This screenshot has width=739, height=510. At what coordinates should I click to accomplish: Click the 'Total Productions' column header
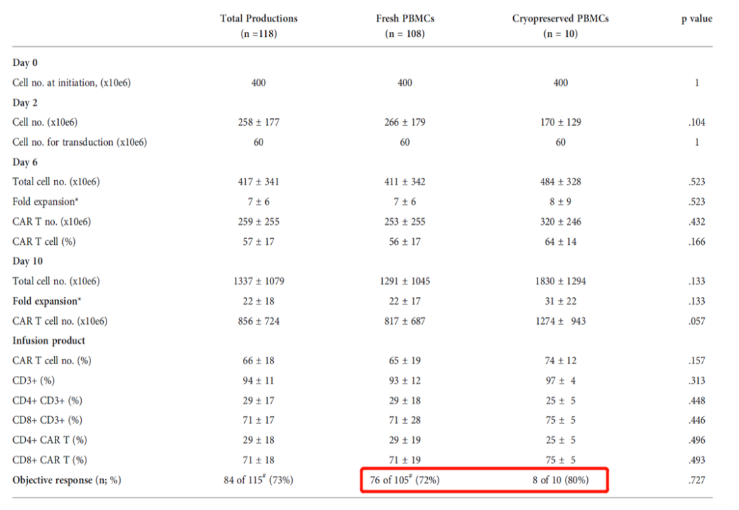tap(258, 18)
